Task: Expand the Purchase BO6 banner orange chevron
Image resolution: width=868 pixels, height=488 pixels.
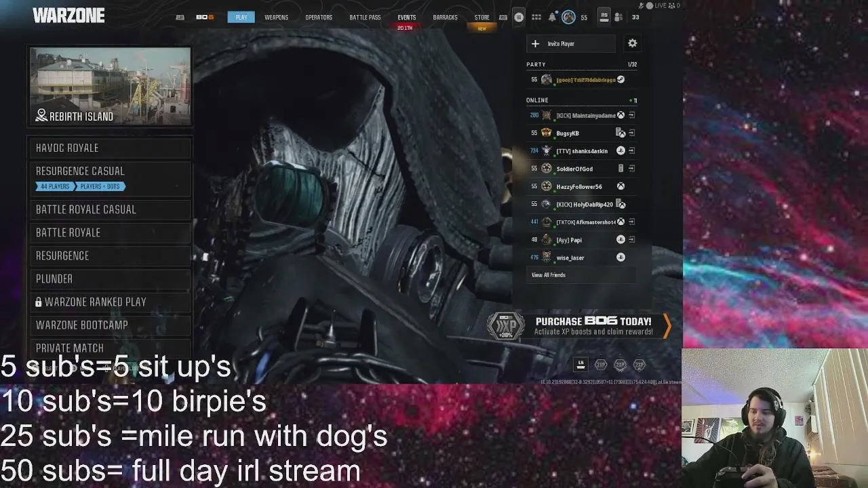Action: pyautogui.click(x=667, y=326)
